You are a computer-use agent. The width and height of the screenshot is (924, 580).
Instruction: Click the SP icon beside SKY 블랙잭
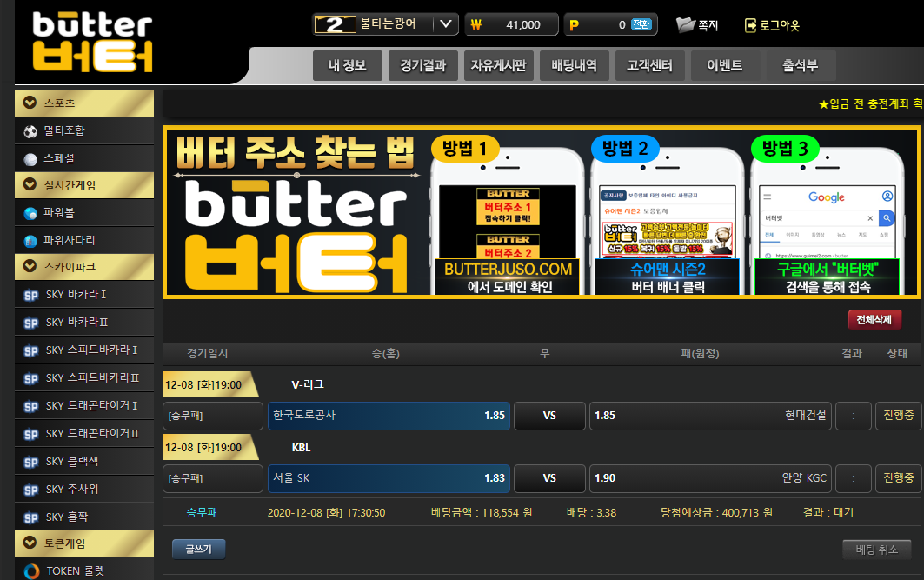point(31,462)
